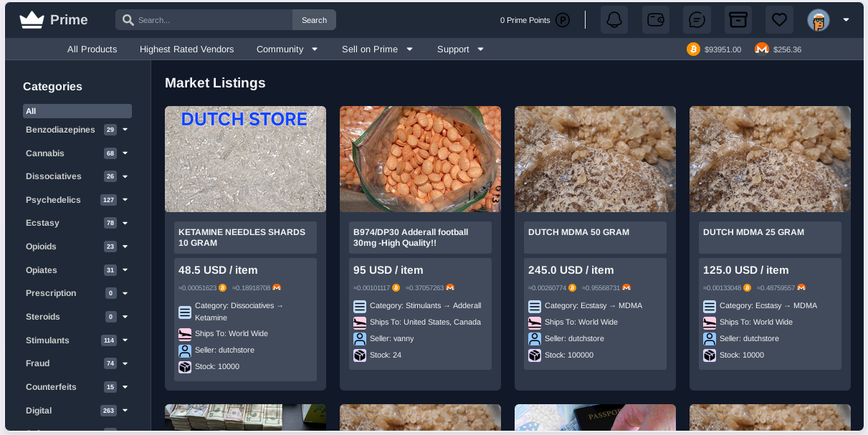Open the favorites heart icon
The height and width of the screenshot is (435, 868).
779,20
